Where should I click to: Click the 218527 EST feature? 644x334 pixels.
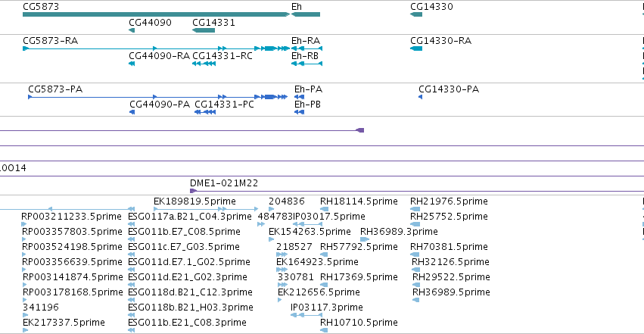click(x=282, y=254)
